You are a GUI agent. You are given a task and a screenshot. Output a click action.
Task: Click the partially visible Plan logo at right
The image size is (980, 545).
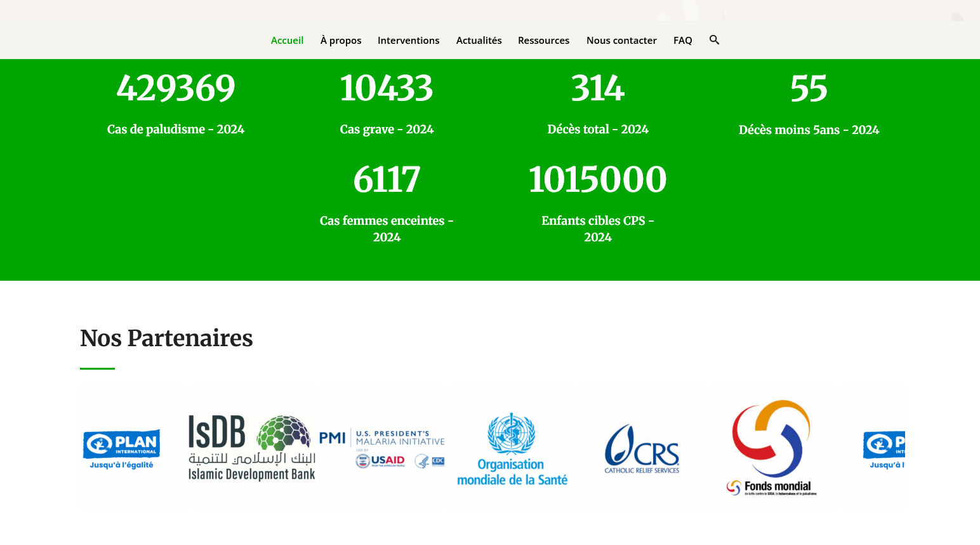884,448
